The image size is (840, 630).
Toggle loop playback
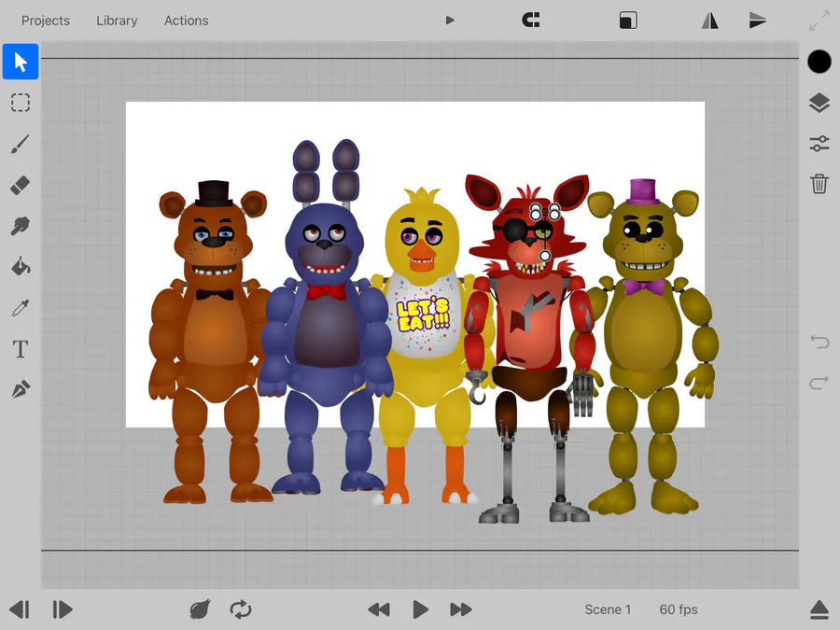pos(241,609)
